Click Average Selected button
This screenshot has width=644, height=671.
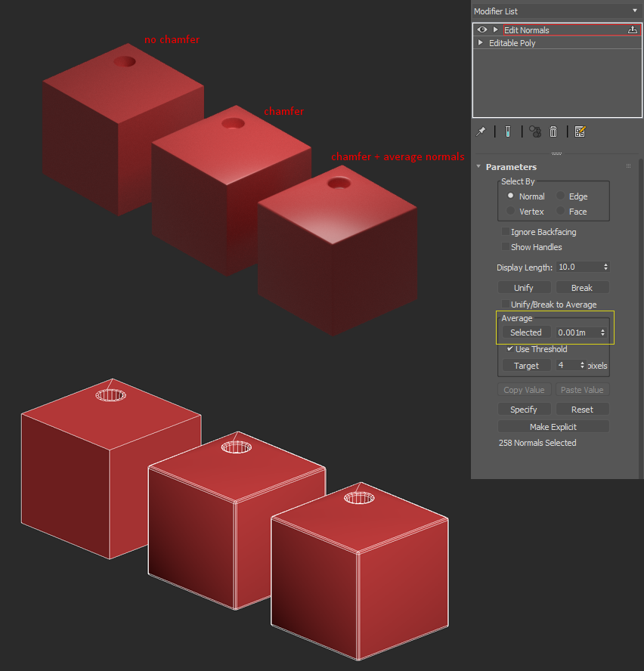click(x=526, y=332)
